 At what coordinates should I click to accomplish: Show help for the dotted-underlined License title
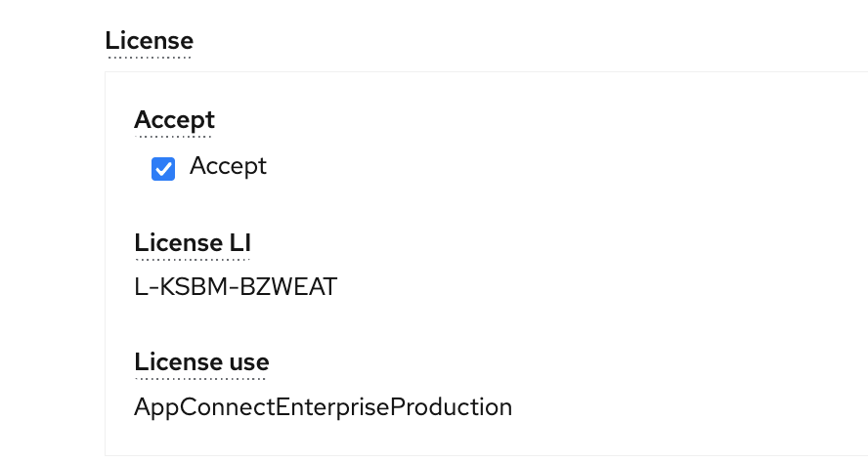point(150,41)
